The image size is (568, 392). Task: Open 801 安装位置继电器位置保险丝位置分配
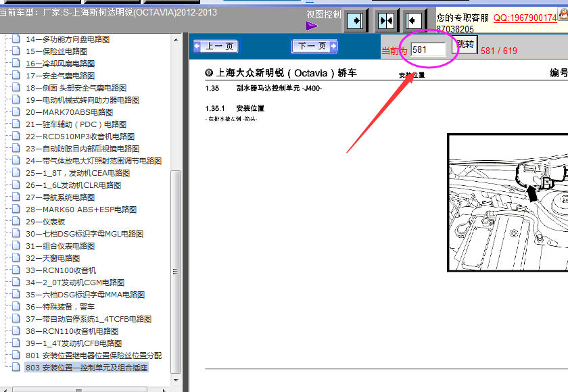(93, 356)
